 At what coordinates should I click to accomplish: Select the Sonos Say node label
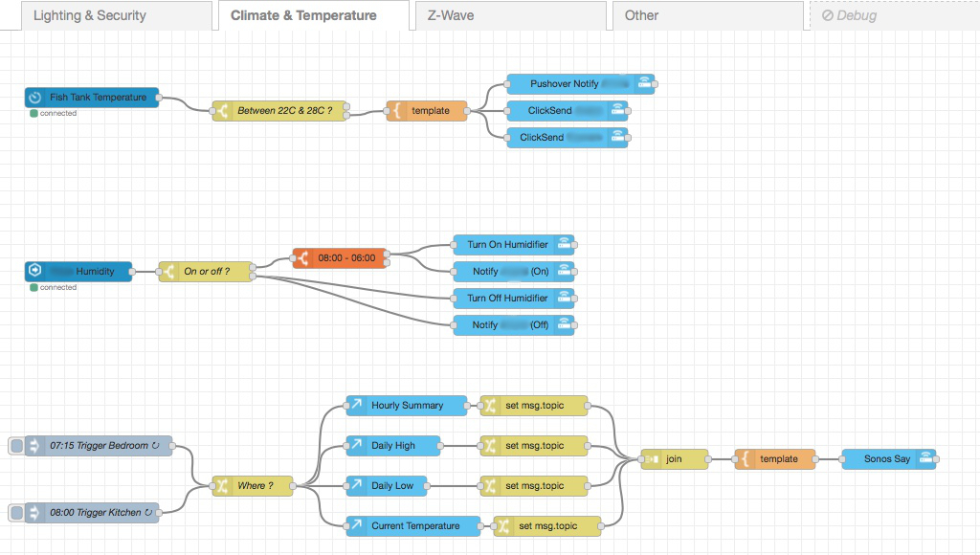(887, 458)
